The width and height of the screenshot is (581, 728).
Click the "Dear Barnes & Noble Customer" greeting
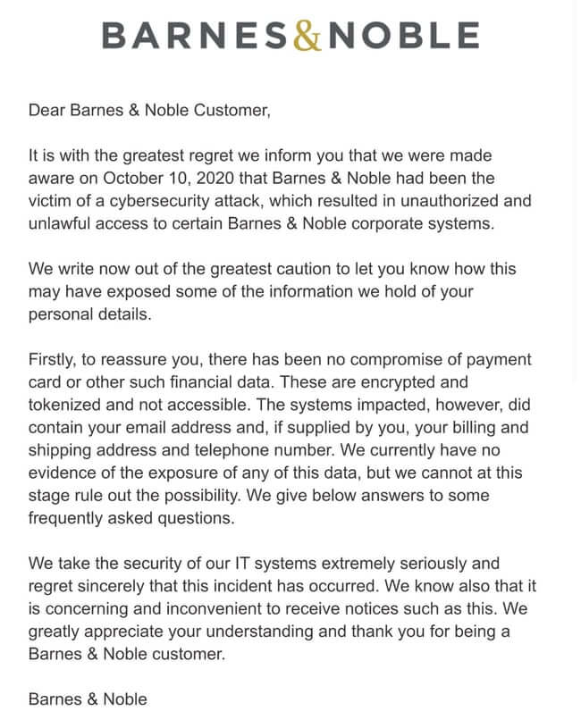148,111
